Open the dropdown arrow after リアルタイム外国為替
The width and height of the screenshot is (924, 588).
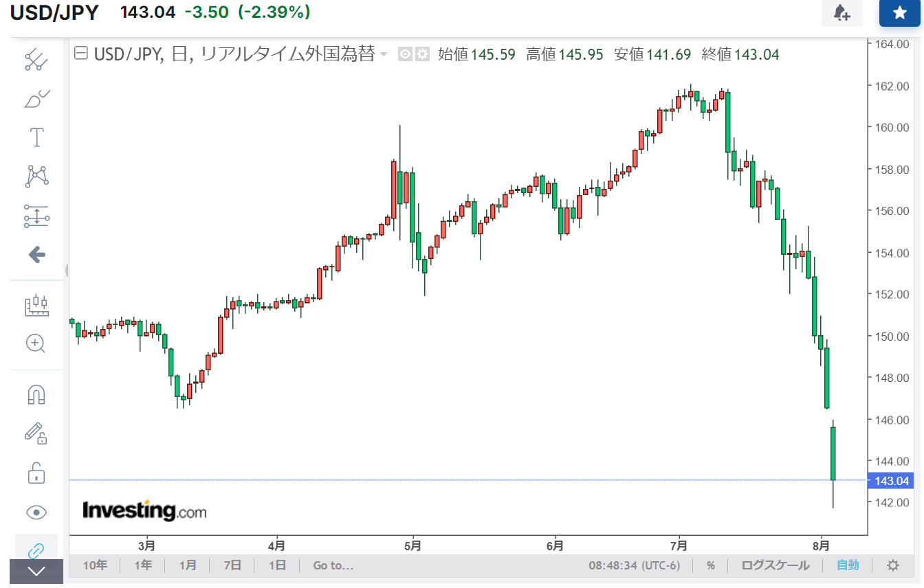(x=384, y=54)
